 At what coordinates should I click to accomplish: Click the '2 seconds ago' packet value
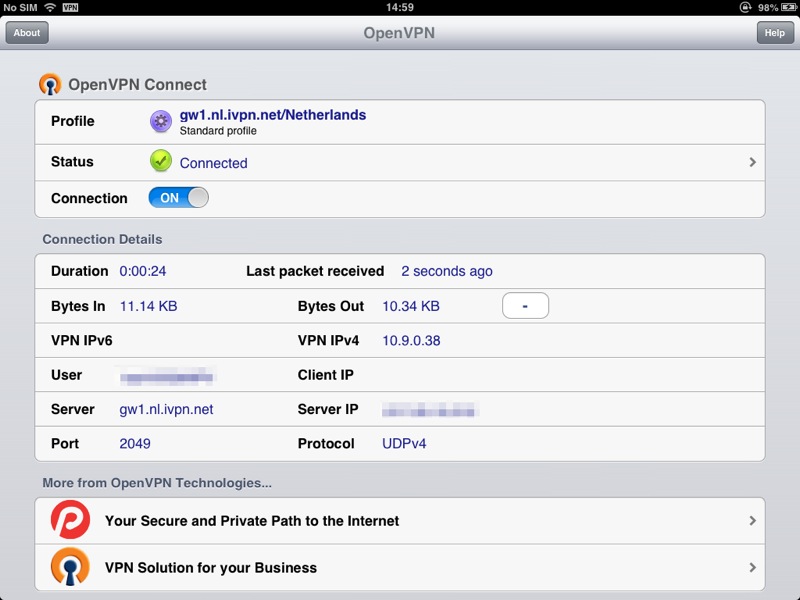click(447, 271)
